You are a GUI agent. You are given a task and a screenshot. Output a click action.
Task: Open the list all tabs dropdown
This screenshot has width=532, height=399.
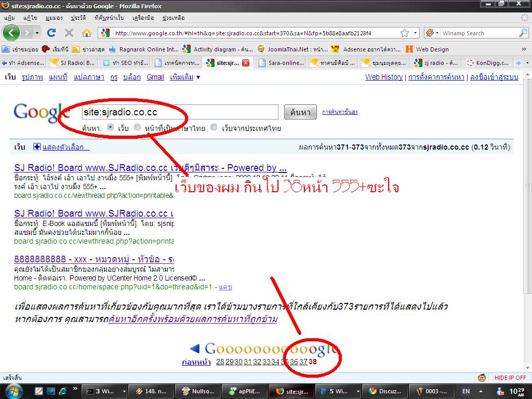[527, 63]
